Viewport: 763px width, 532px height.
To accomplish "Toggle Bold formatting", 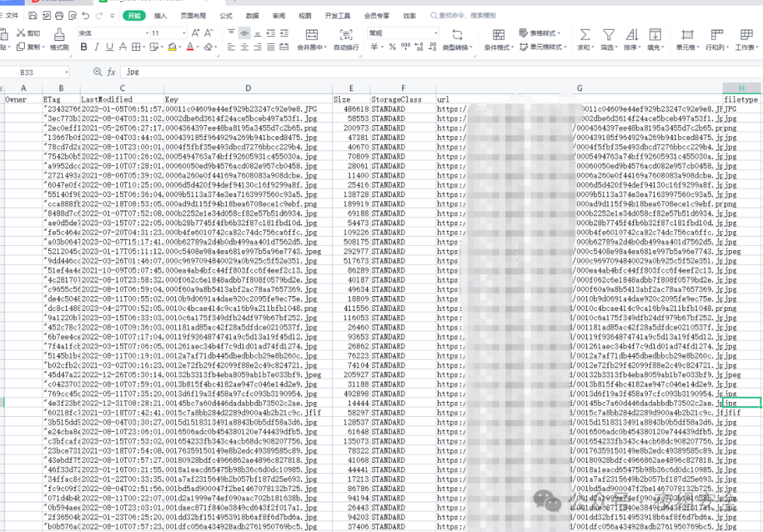I will click(x=84, y=47).
